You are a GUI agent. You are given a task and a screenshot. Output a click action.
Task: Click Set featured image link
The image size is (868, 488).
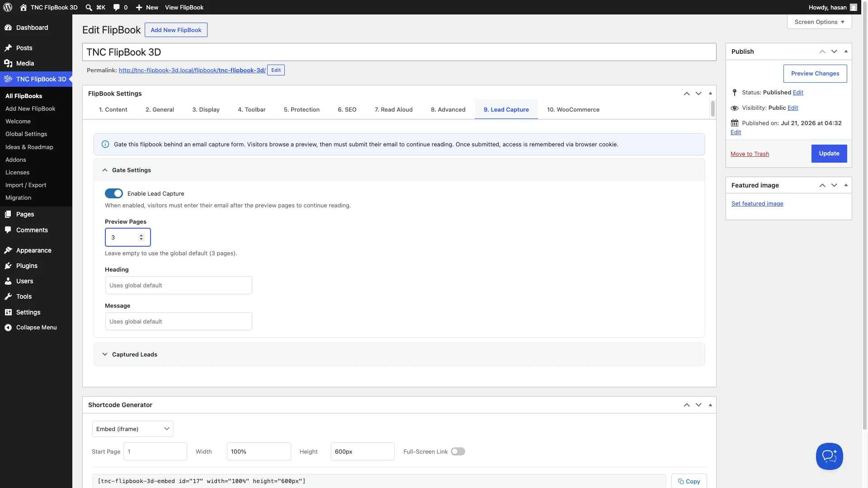(757, 204)
